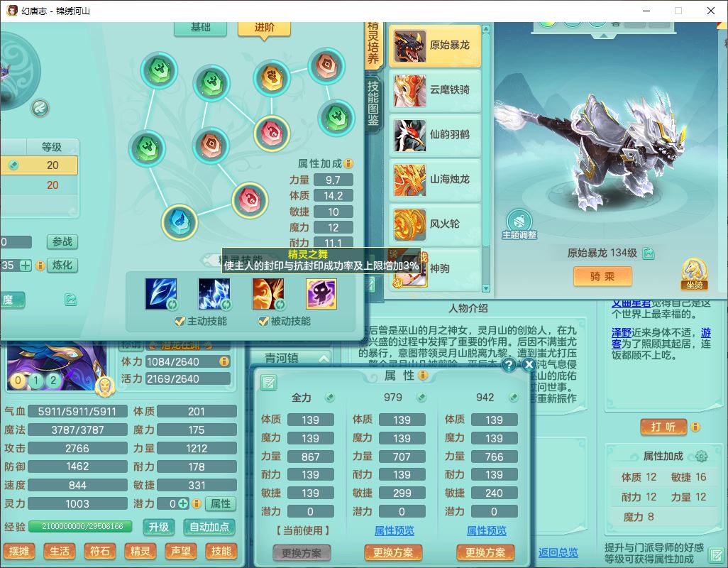This screenshot has width=728, height=568.
Task: Toggle the 主动技能 checkbox
Action: 180,322
